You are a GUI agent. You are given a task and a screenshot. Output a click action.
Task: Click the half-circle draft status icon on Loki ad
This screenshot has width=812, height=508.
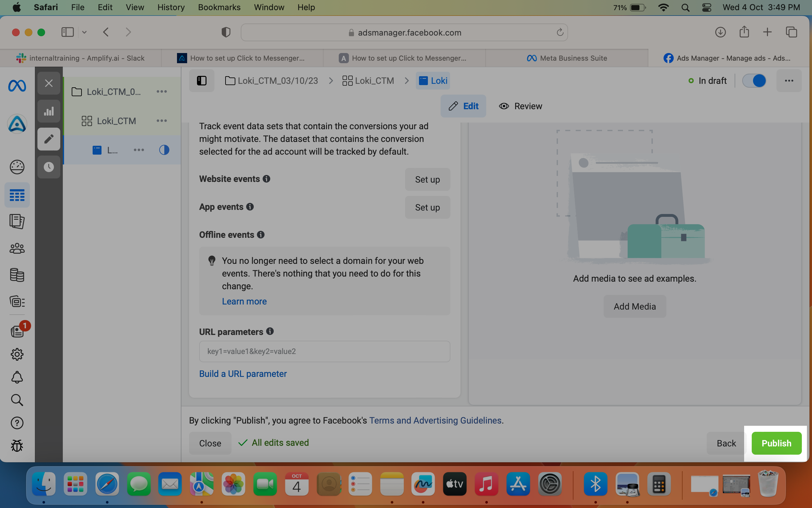click(164, 150)
